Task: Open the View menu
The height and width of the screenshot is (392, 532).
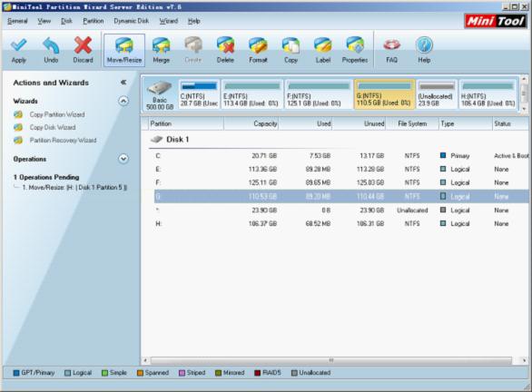Action: pyautogui.click(x=44, y=21)
